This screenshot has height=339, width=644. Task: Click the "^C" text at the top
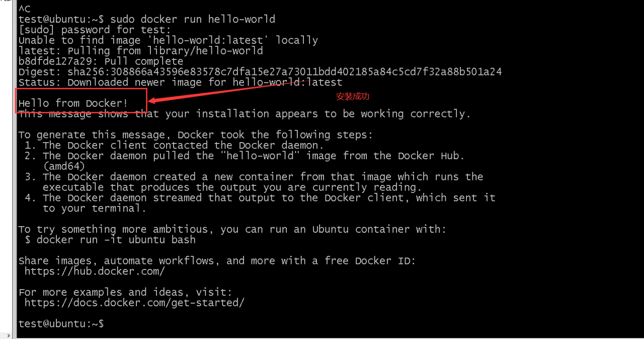point(25,9)
